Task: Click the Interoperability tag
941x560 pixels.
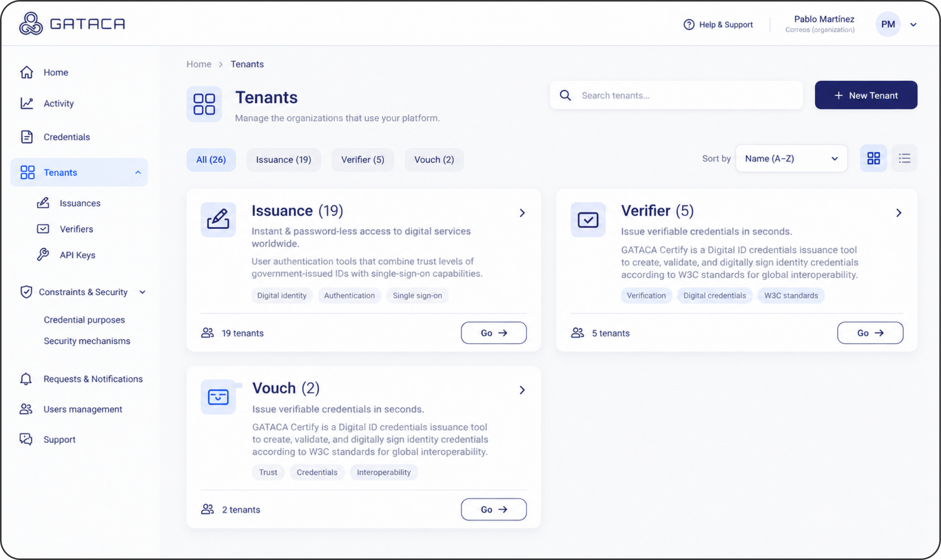Action: point(384,472)
